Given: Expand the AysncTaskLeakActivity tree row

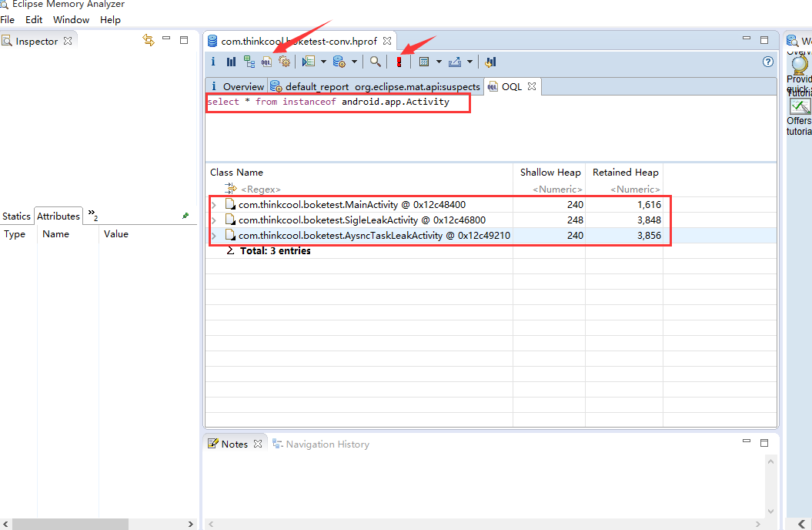Looking at the screenshot, I should click(213, 236).
